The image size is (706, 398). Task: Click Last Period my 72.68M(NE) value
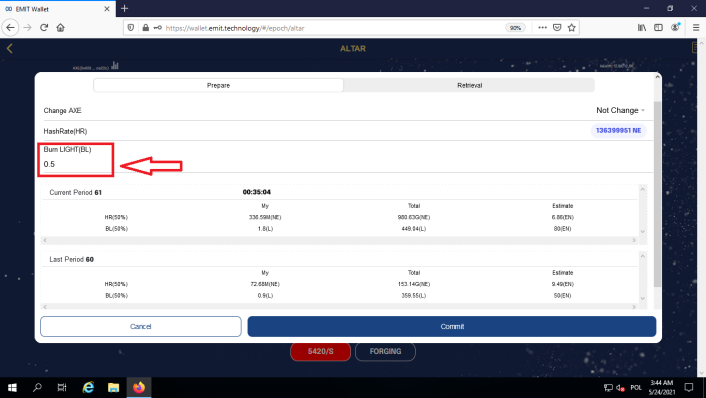click(265, 284)
